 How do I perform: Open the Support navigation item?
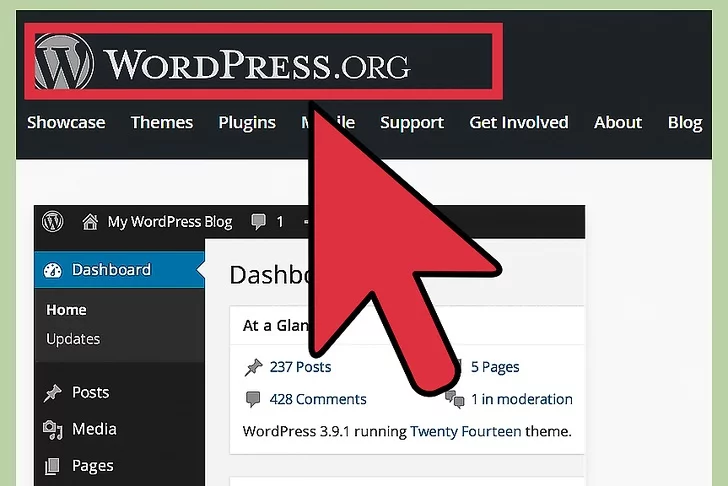411,122
